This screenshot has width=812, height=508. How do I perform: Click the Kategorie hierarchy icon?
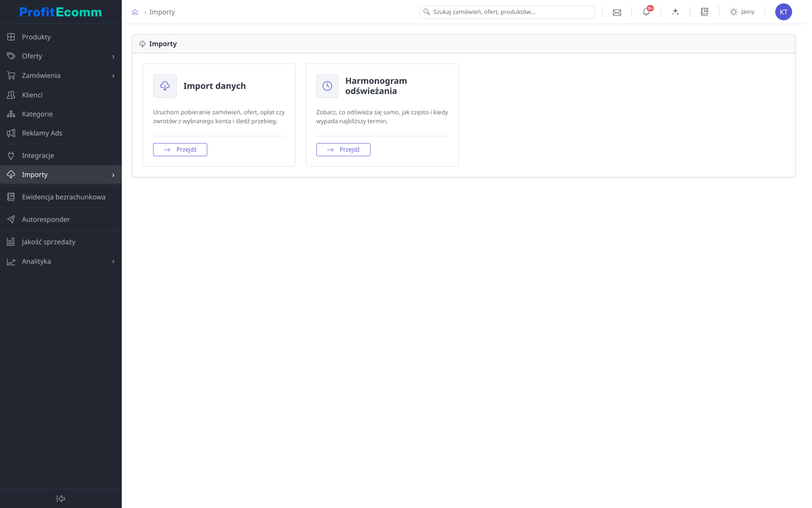11,114
